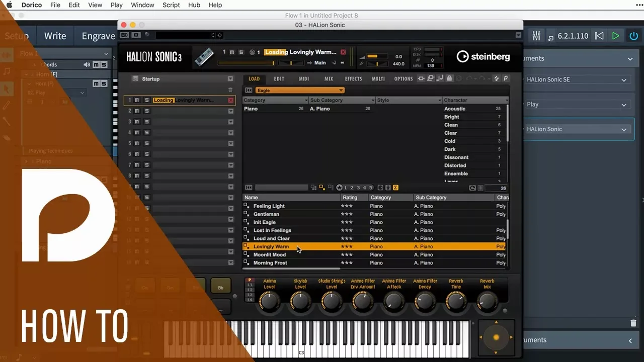Click the results search text field
The height and width of the screenshot is (362, 644).
click(281, 188)
